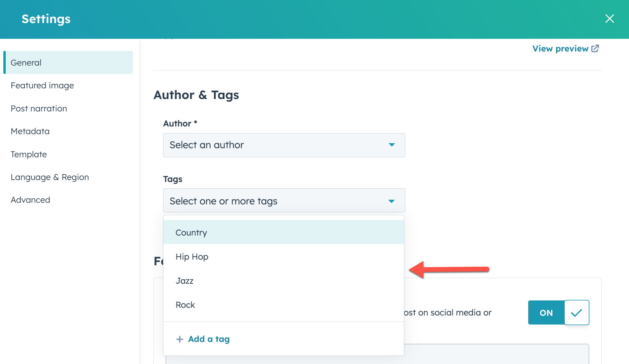
Task: Click the checkmark handle of the ON toggle
Action: point(577,312)
